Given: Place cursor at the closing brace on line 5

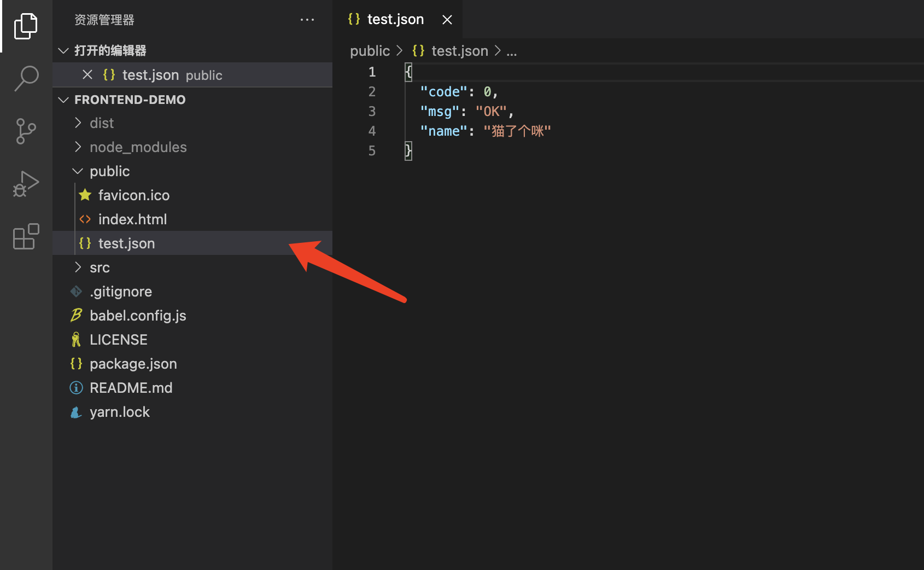Looking at the screenshot, I should pyautogui.click(x=408, y=151).
